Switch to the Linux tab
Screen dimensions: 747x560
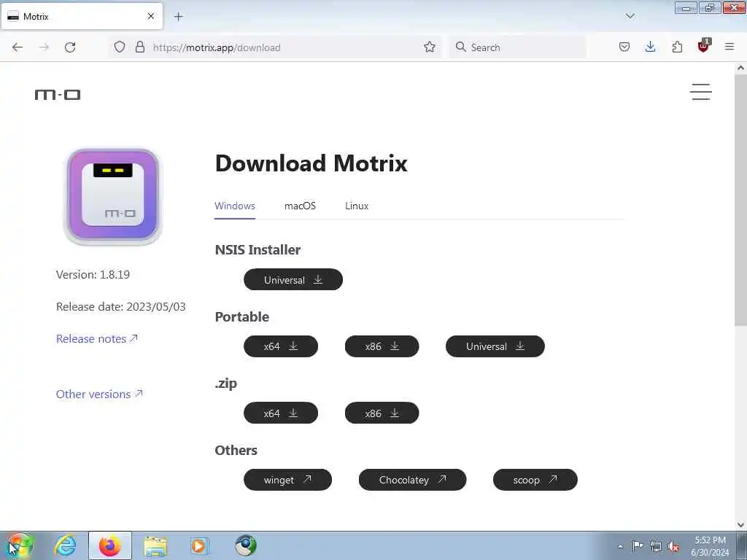[x=357, y=206]
